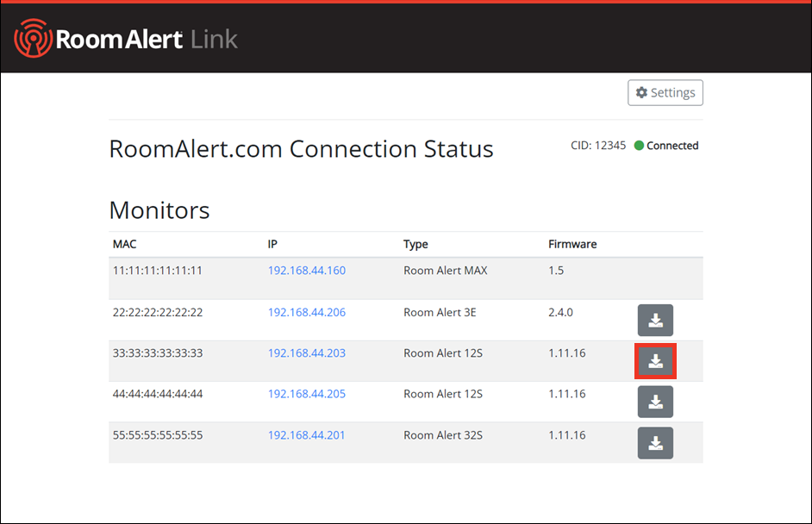Screen dimensions: 812x524
Task: Click the Firmware column header
Action: [x=572, y=245]
